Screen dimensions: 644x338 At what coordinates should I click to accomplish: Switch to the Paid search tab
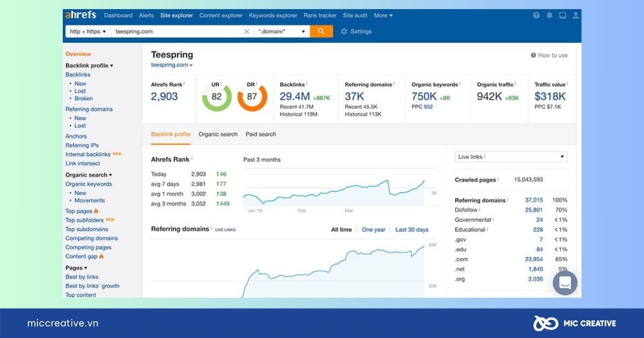261,134
